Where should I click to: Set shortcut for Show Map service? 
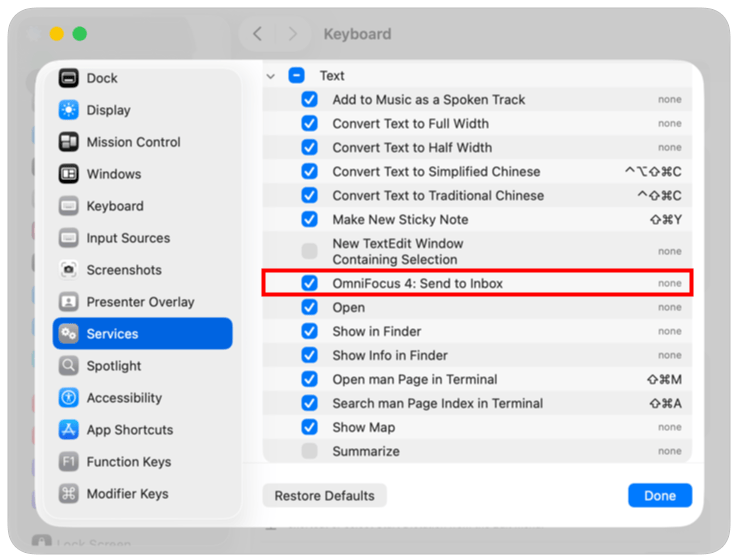point(669,427)
